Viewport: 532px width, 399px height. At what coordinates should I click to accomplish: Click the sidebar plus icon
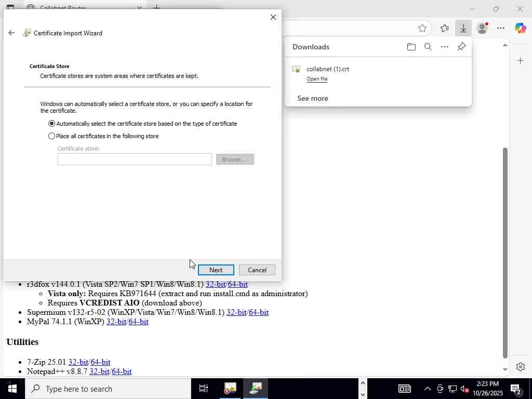(x=521, y=61)
